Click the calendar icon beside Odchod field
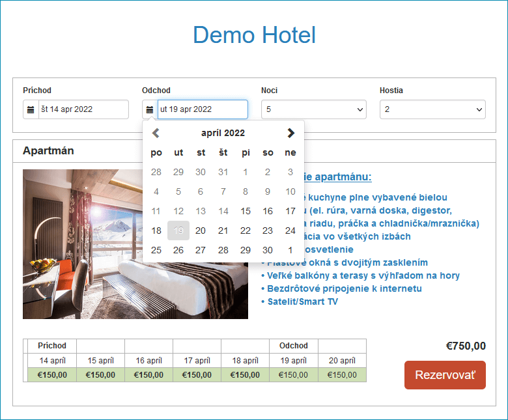Viewport: 508px width, 420px height. (150, 109)
